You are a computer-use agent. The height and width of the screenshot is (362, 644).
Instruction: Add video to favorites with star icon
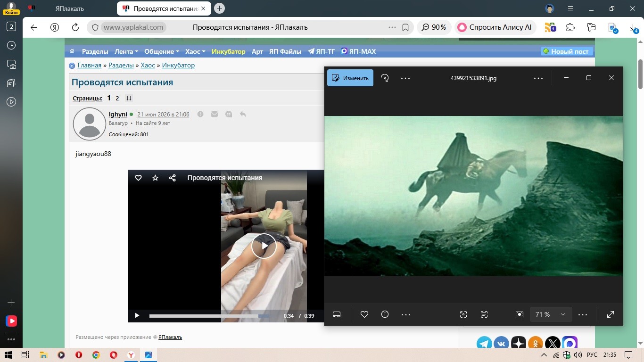(155, 178)
